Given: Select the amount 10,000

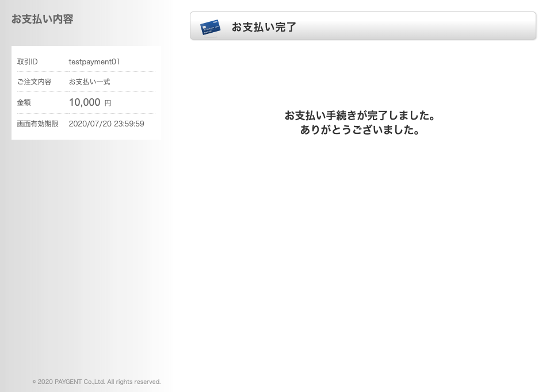Looking at the screenshot, I should (85, 102).
